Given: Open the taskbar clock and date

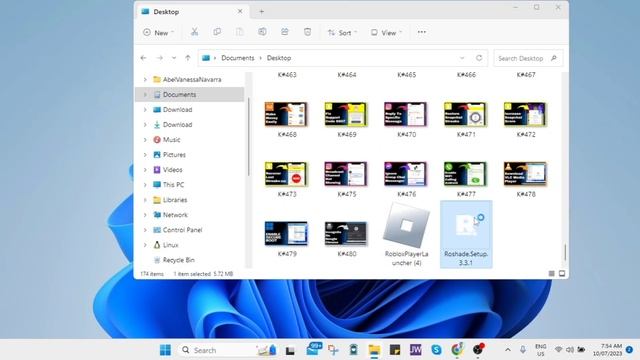Looking at the screenshot, I should [x=607, y=350].
